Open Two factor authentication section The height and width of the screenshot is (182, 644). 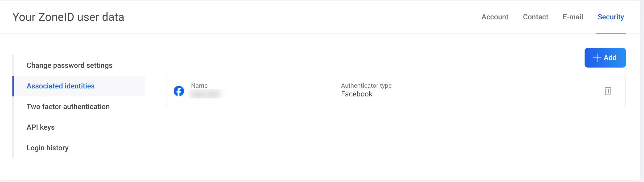click(x=68, y=107)
